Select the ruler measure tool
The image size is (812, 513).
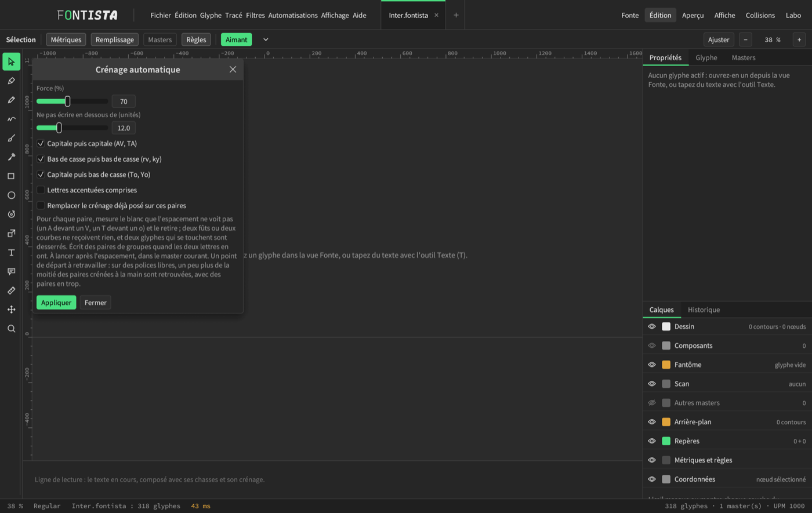pyautogui.click(x=11, y=290)
